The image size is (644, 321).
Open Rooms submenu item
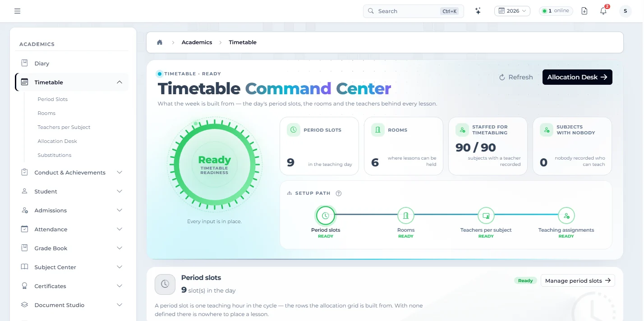[46, 113]
